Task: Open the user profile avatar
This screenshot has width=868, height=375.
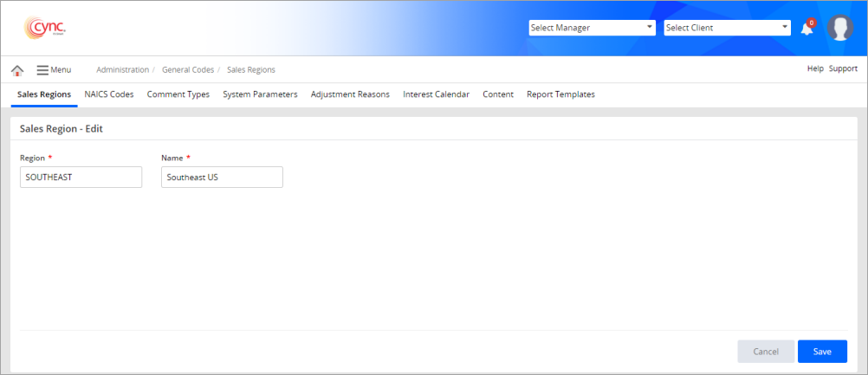Action: pos(839,29)
